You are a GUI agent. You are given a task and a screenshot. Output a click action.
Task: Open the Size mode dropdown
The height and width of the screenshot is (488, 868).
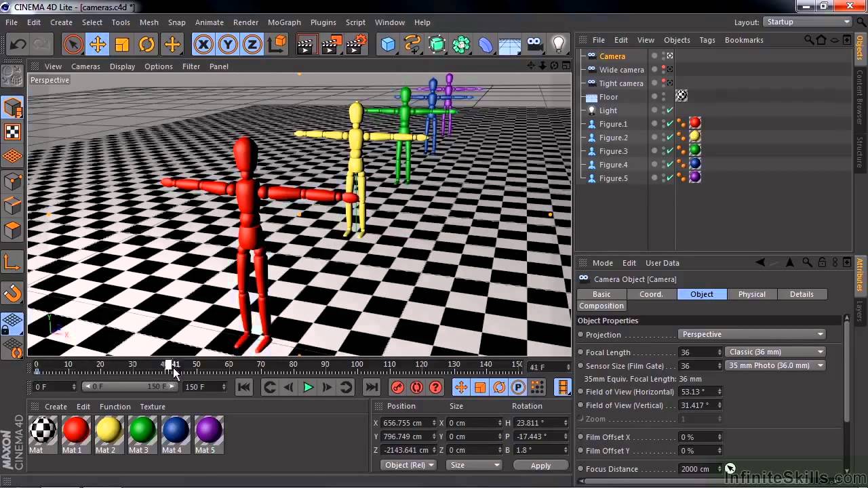(474, 465)
